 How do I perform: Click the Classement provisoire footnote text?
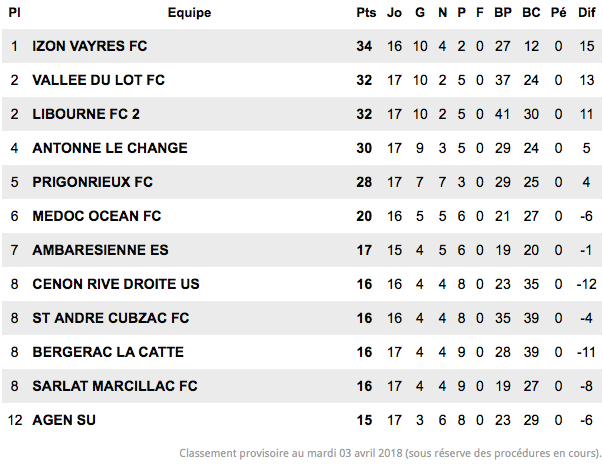(x=390, y=453)
